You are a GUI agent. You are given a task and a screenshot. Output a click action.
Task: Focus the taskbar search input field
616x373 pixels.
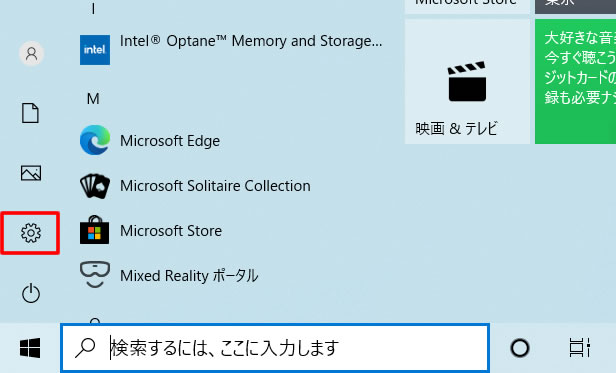[275, 348]
